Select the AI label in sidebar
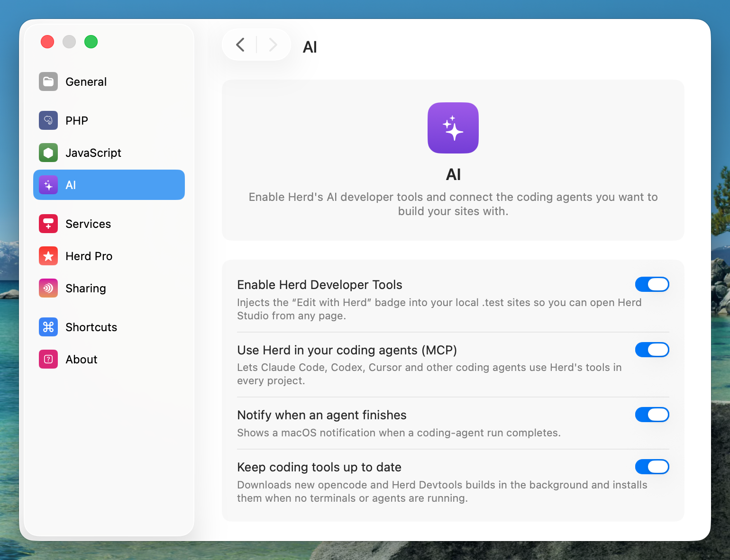Viewport: 730px width, 560px height. click(71, 185)
